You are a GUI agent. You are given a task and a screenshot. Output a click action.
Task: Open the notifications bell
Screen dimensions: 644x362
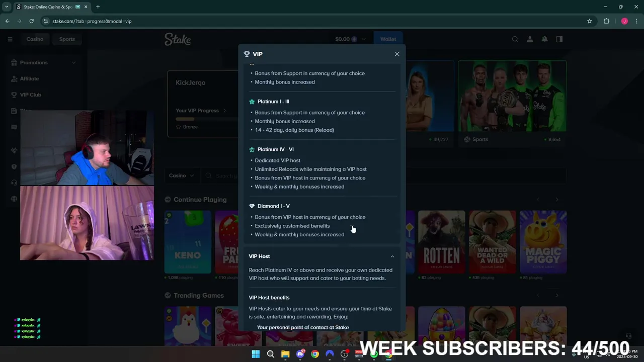[x=544, y=39]
